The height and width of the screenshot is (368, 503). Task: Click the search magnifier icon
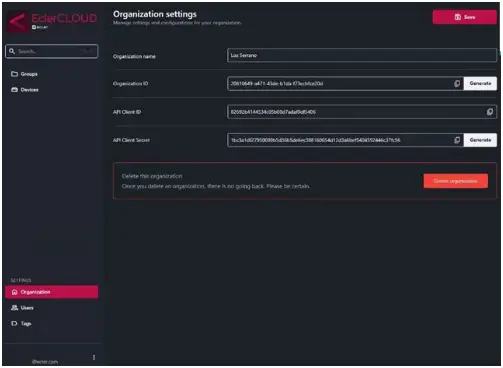point(12,51)
